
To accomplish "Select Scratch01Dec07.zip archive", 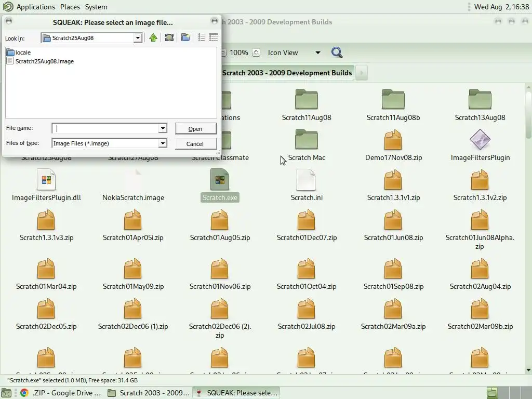I will [x=307, y=225].
